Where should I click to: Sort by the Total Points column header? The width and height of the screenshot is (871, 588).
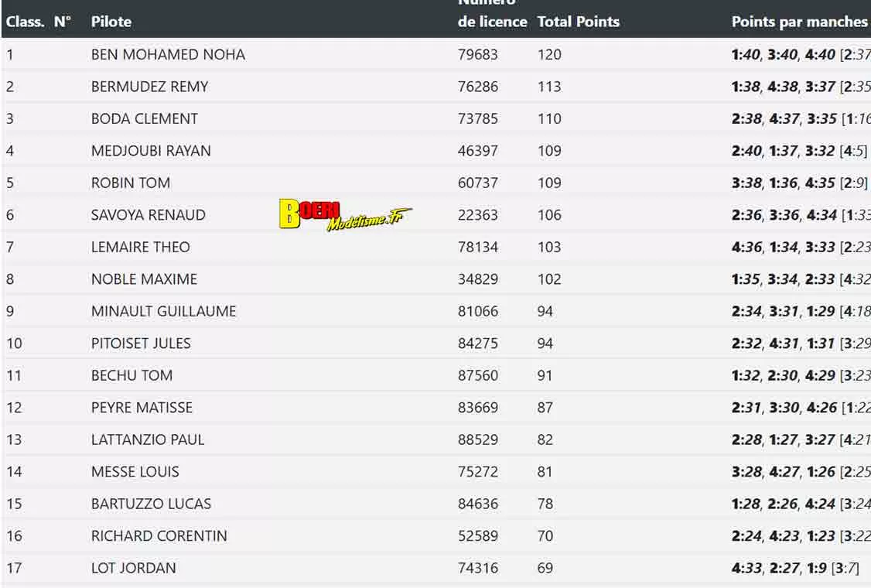point(579,22)
